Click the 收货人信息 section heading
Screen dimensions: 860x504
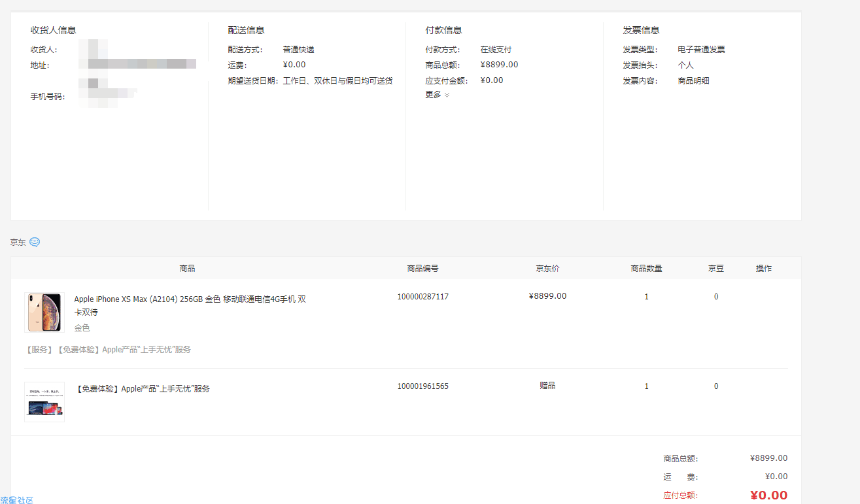pyautogui.click(x=53, y=30)
